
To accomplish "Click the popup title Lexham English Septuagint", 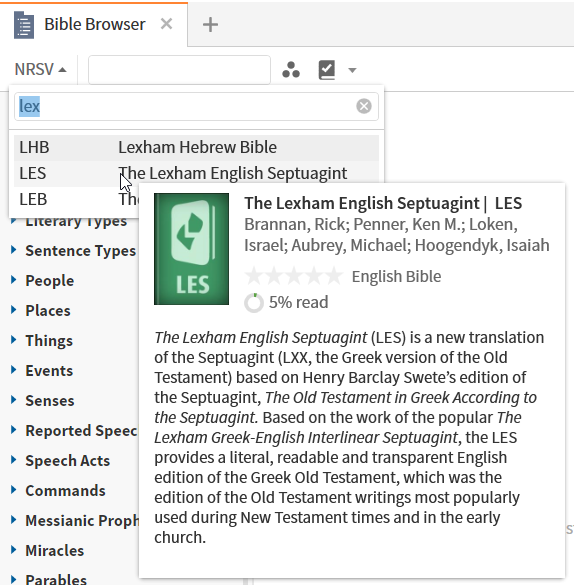I will coord(383,203).
